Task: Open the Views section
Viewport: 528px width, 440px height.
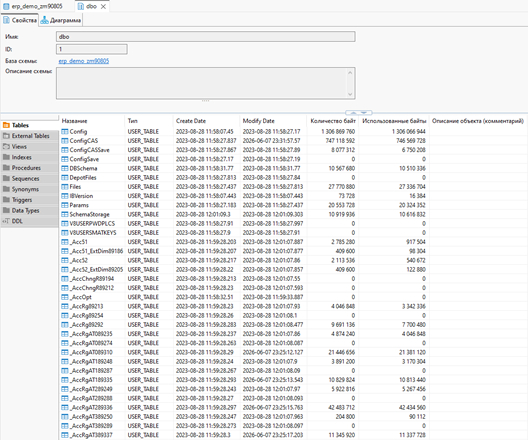Action: pyautogui.click(x=29, y=147)
